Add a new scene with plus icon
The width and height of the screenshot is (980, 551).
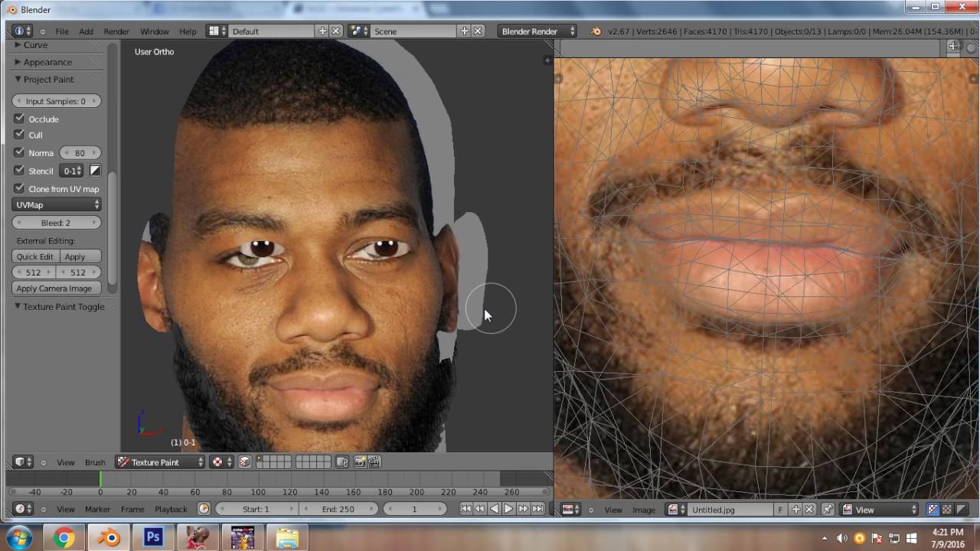point(464,31)
